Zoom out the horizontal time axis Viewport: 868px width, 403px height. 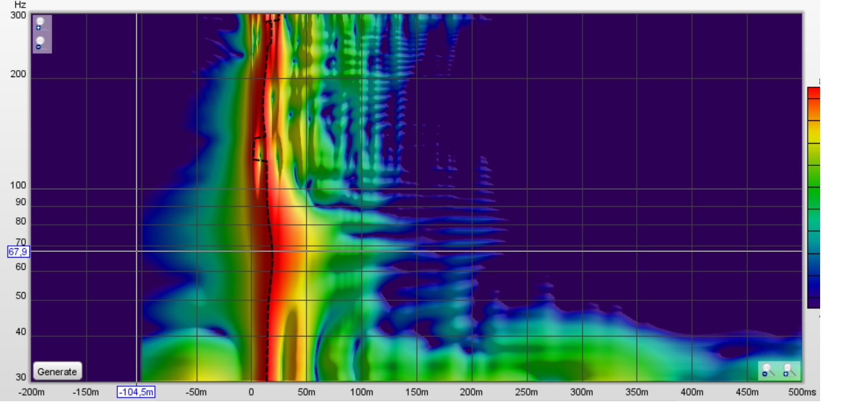[x=768, y=370]
